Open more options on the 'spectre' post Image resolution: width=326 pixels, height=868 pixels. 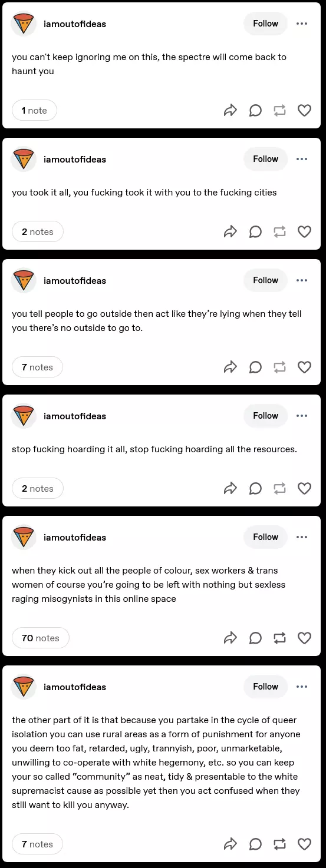click(302, 24)
